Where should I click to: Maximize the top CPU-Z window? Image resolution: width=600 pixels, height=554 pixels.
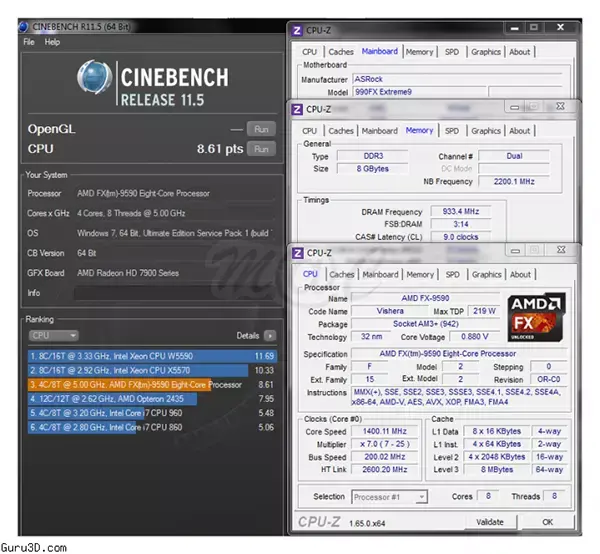click(x=534, y=27)
